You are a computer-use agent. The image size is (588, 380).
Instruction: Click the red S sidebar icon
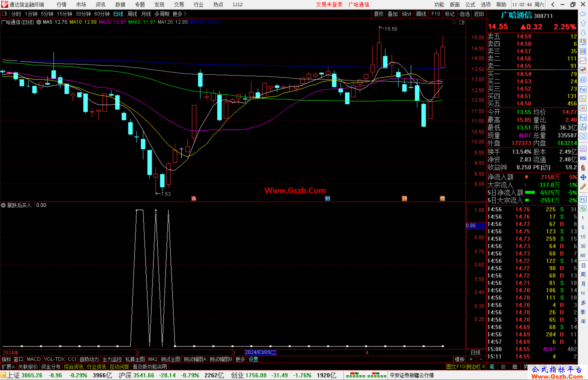click(583, 168)
